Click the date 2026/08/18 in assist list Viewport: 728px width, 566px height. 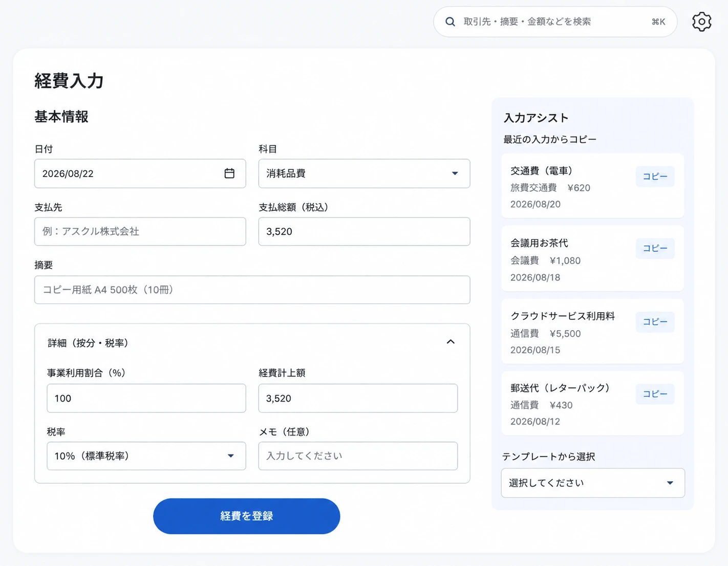point(535,277)
